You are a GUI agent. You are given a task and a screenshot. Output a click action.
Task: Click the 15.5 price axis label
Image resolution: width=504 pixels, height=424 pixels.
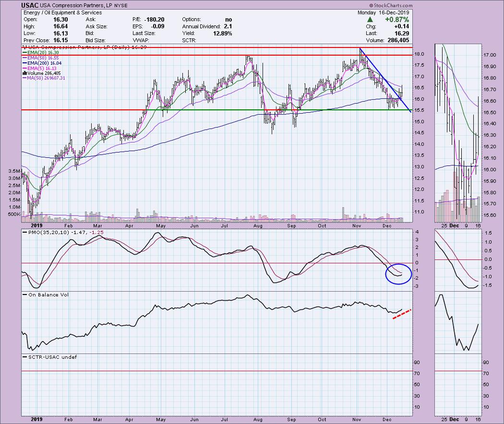(420, 110)
